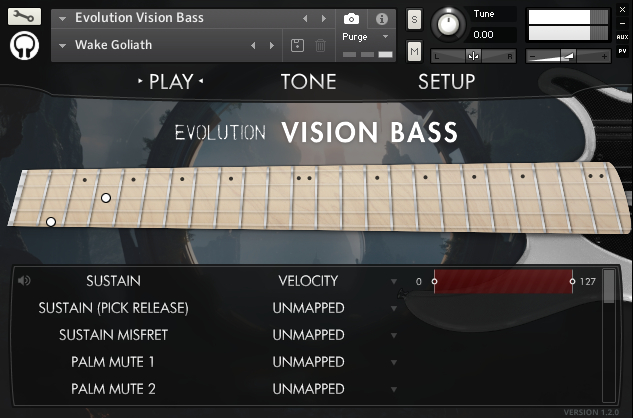Click the UNMAPPED label for SUSTAIN (PICK RELEASE)
Screen dimensions: 633x418
[x=308, y=308]
